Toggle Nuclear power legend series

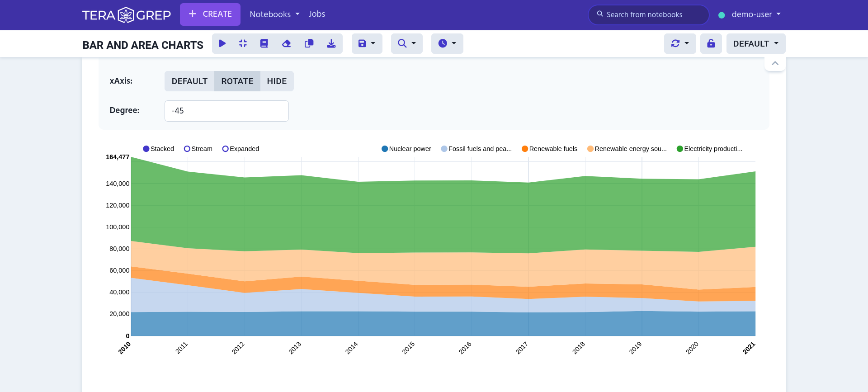(x=406, y=149)
